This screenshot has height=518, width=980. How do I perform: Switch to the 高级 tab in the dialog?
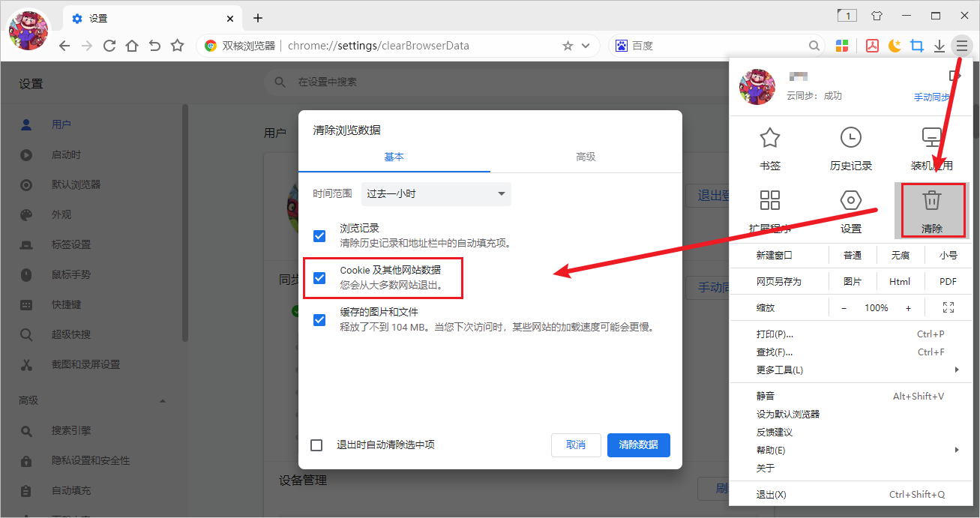[586, 157]
